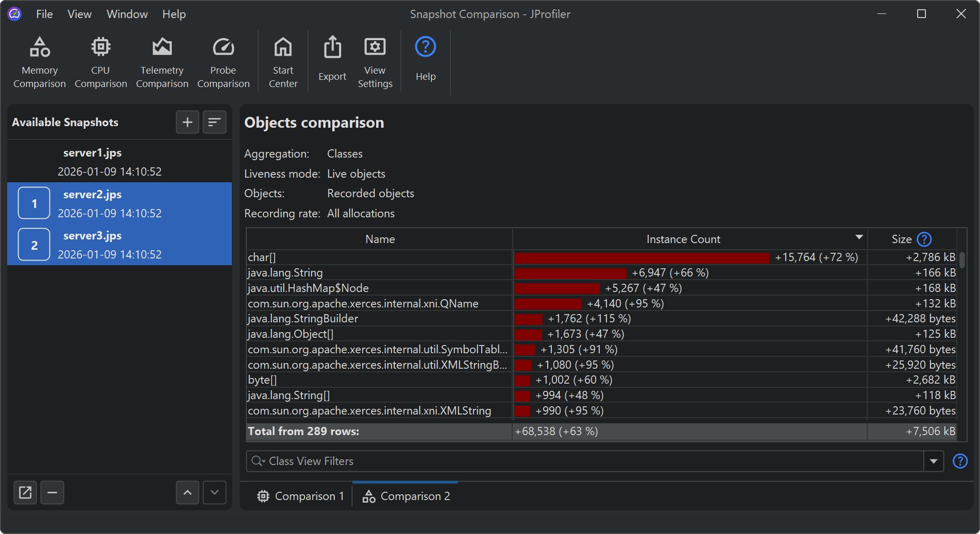Image resolution: width=980 pixels, height=534 pixels.
Task: Go to the Start Center
Action: pyautogui.click(x=283, y=62)
